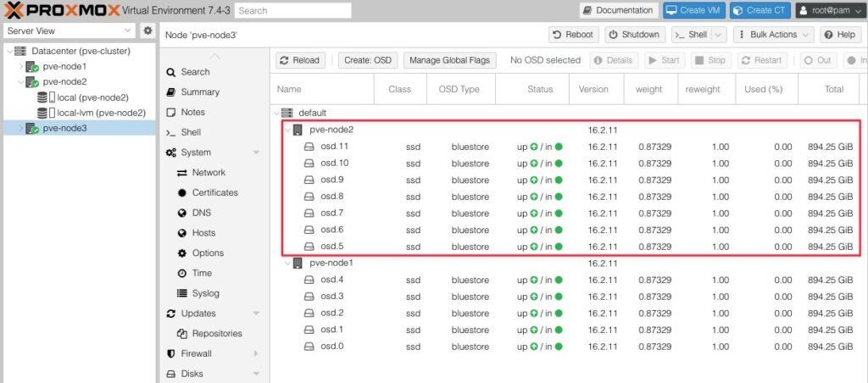Open the Server View gear settings
The image size is (868, 383).
pyautogui.click(x=147, y=31)
